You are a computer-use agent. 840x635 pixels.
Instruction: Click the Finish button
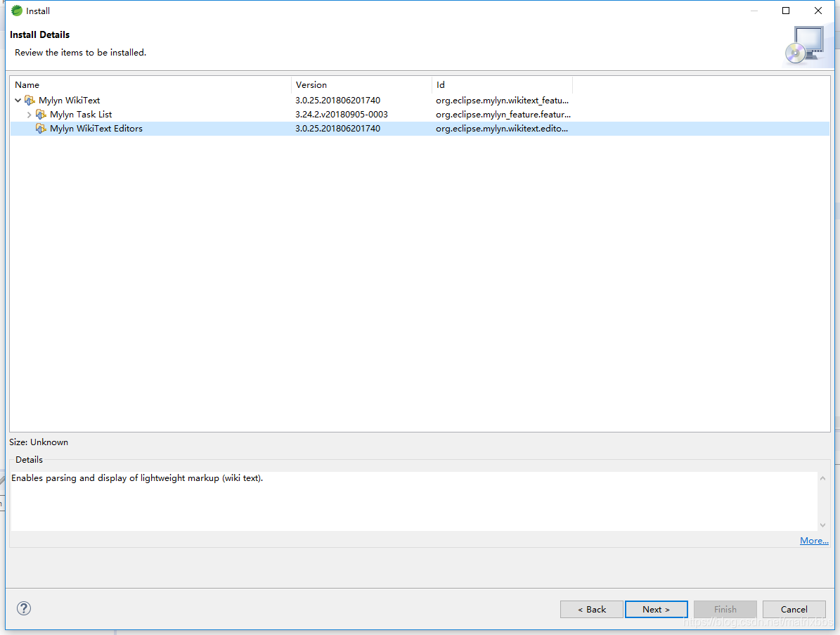tap(725, 609)
